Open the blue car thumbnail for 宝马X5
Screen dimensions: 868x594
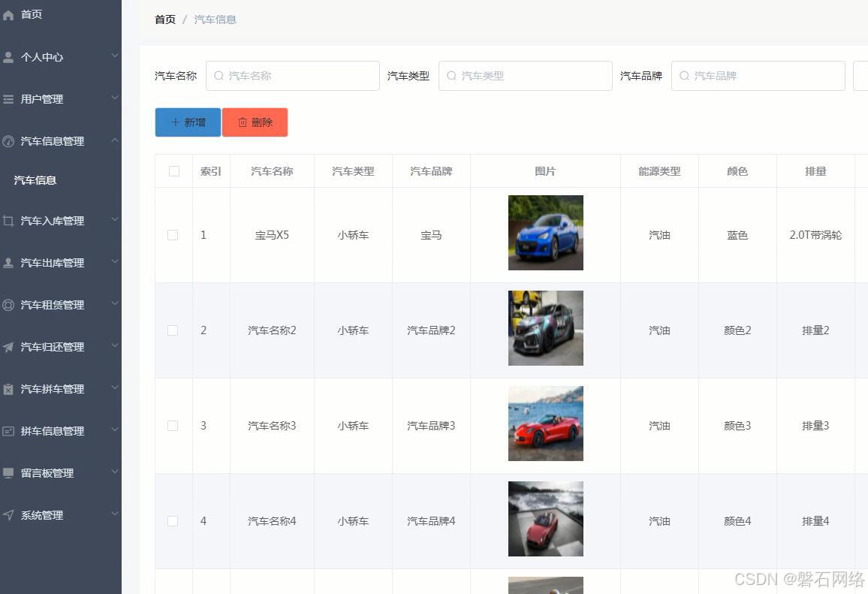546,233
